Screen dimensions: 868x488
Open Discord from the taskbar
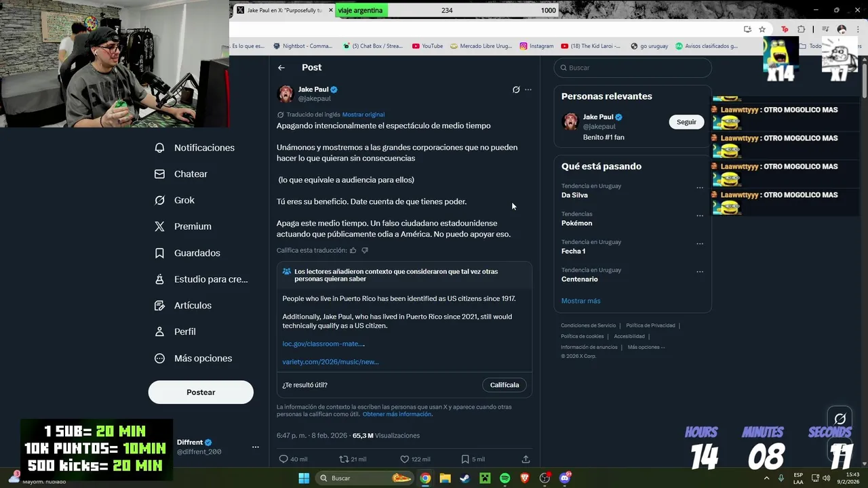coord(565,478)
